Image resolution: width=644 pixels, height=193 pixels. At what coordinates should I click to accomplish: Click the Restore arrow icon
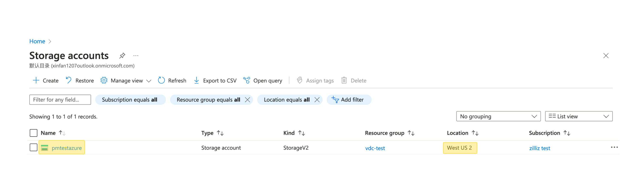pos(68,80)
